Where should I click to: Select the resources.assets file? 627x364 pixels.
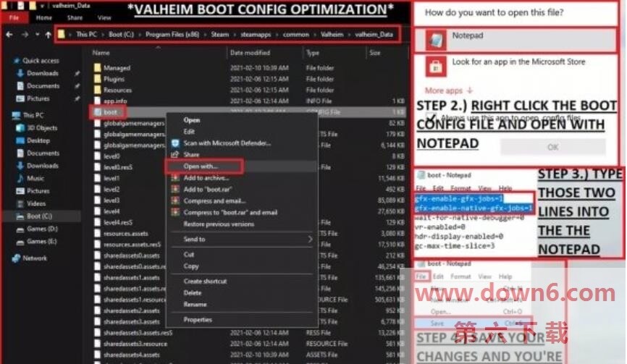[x=125, y=233]
